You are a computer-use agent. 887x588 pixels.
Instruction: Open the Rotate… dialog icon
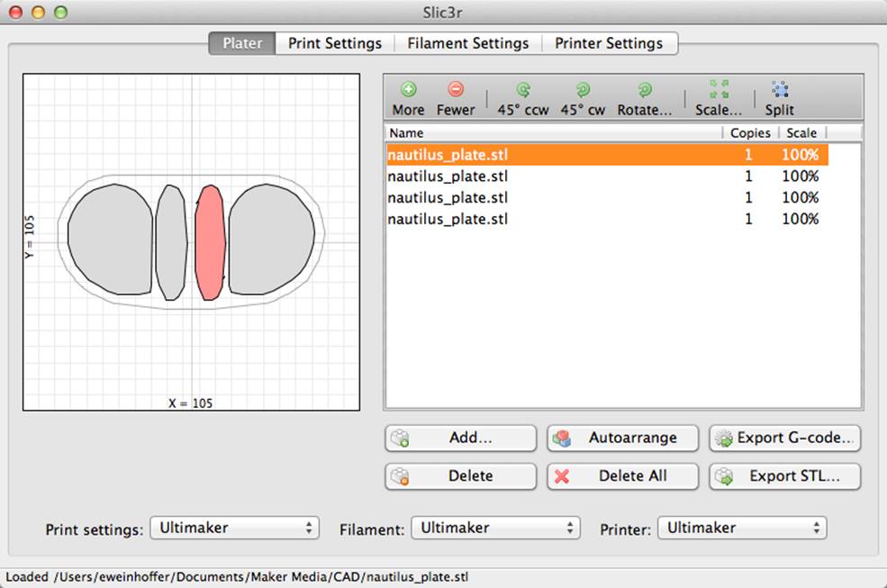click(645, 89)
